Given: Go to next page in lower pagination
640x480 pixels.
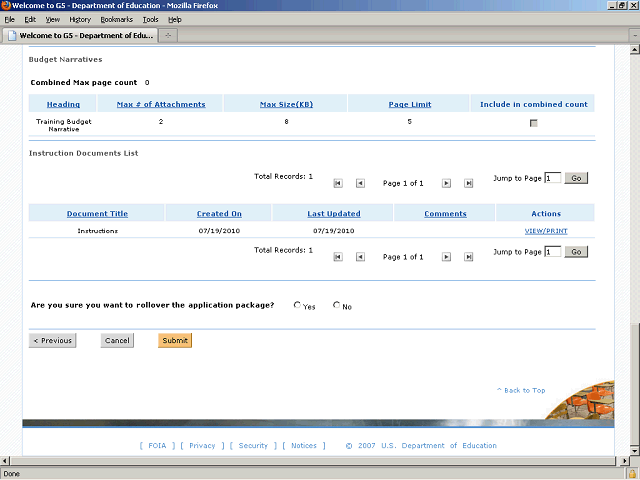Looking at the screenshot, I should coord(446,257).
